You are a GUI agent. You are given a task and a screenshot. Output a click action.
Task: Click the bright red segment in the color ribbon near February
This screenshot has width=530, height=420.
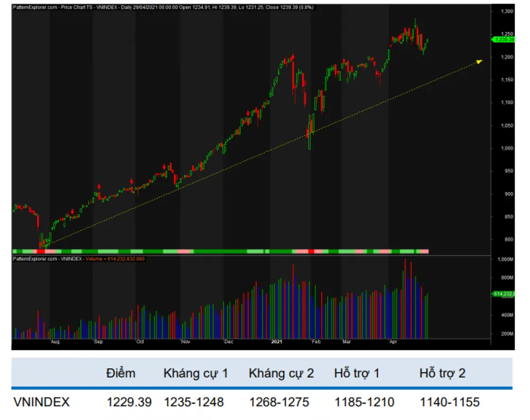[x=312, y=251]
